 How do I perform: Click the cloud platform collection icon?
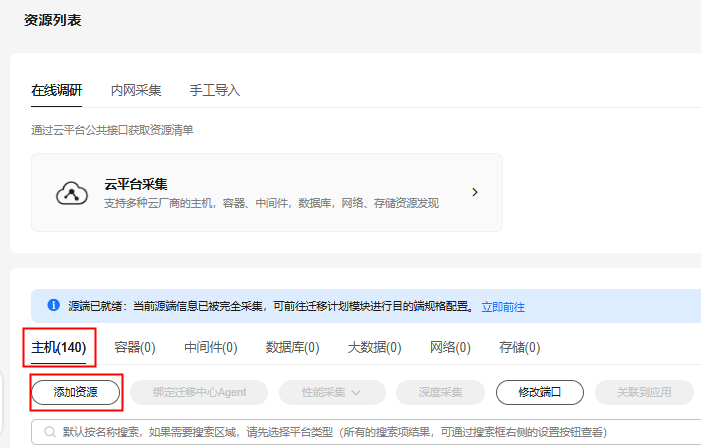(72, 193)
